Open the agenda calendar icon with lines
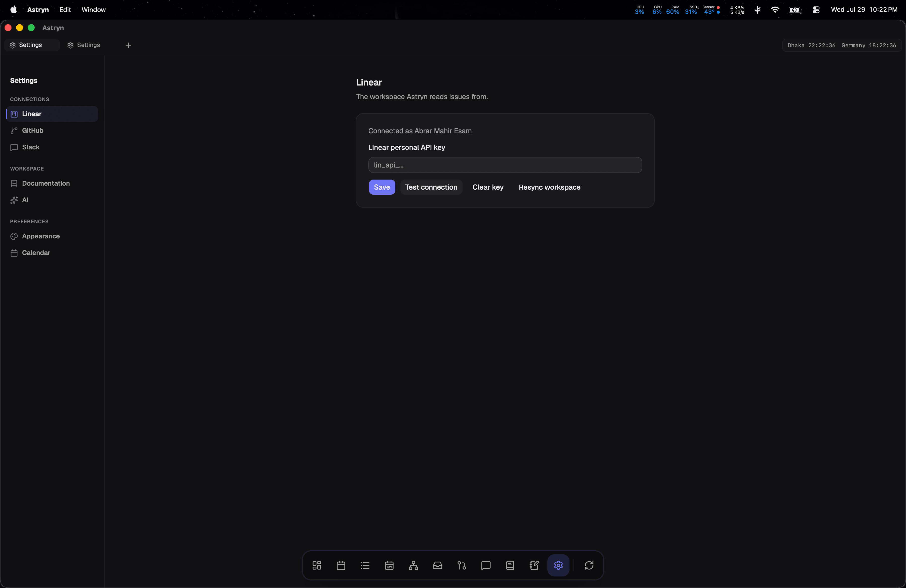Screen dimensions: 906x588 click(x=389, y=565)
